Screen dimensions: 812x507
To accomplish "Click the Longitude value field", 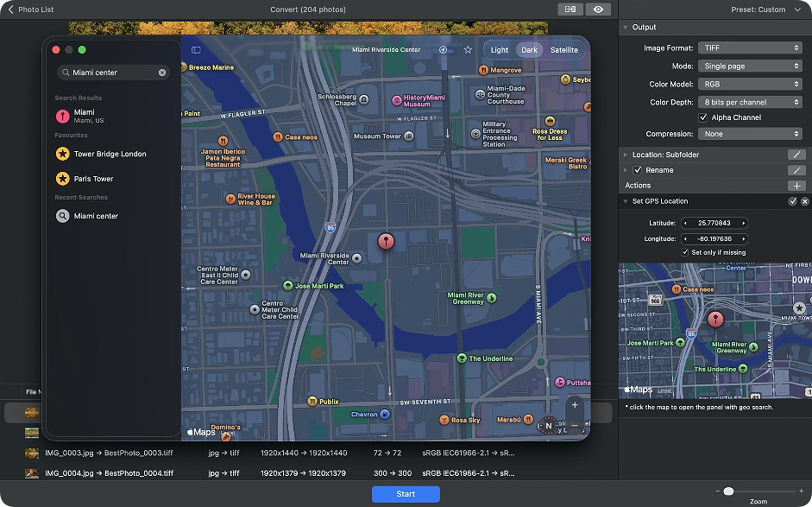I will point(714,239).
